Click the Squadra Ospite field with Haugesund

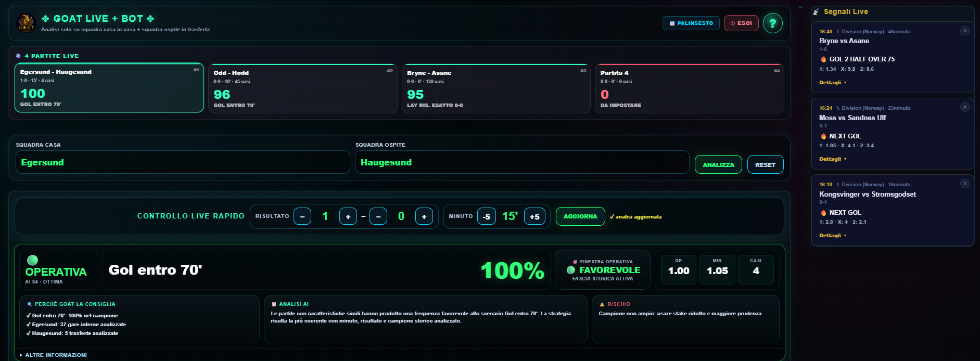point(522,162)
